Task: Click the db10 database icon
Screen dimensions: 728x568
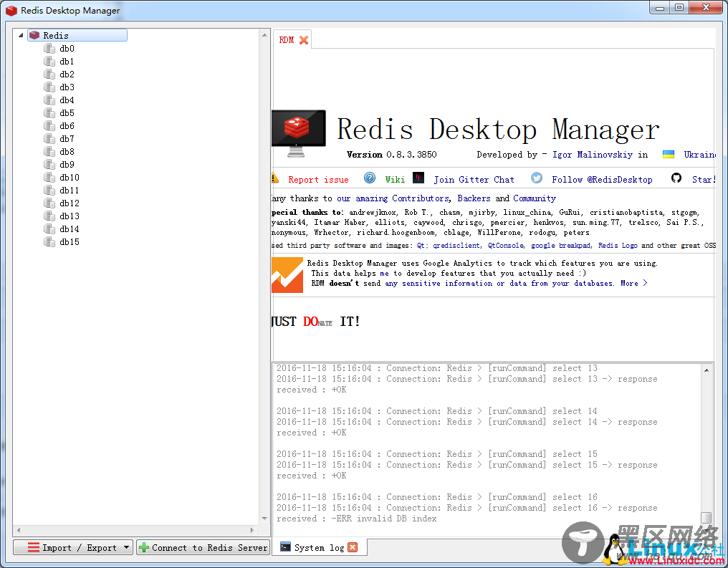Action: (49, 177)
